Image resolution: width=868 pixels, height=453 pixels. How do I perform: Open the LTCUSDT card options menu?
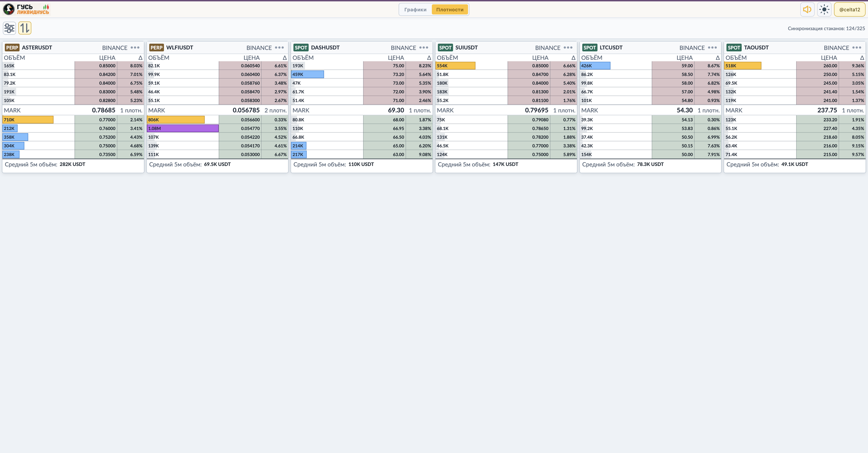[x=712, y=48]
